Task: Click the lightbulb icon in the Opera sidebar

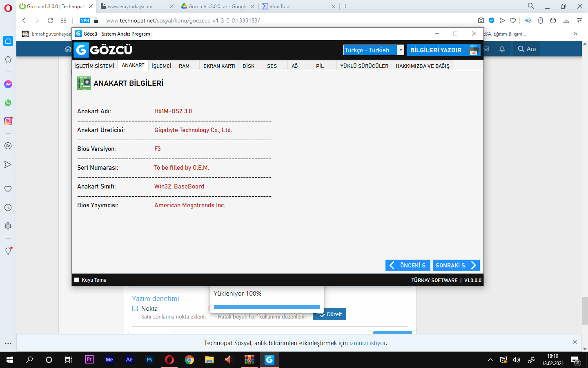Action: [8, 251]
